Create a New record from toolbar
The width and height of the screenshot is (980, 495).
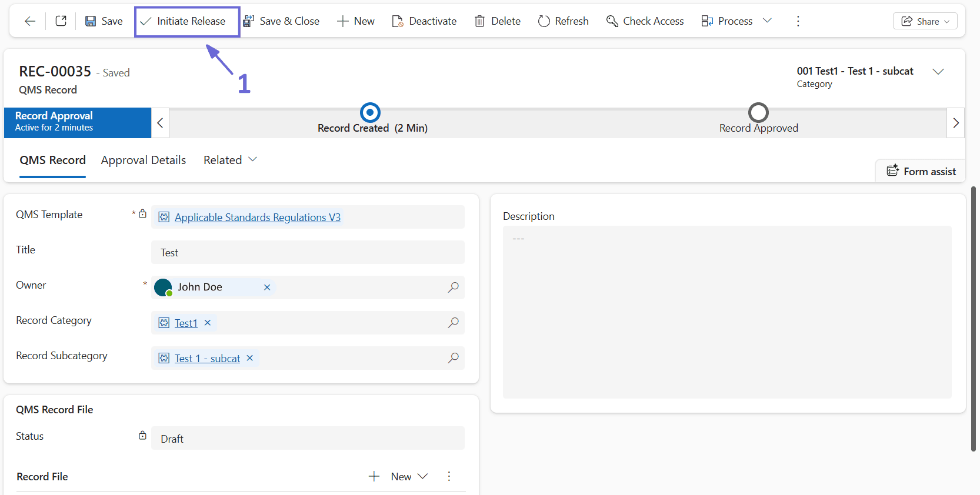[356, 21]
